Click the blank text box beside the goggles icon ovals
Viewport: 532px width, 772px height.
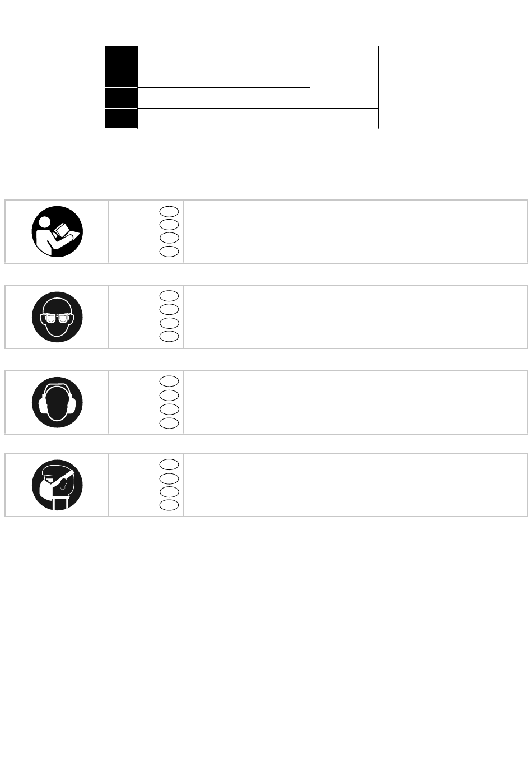pyautogui.click(x=355, y=317)
